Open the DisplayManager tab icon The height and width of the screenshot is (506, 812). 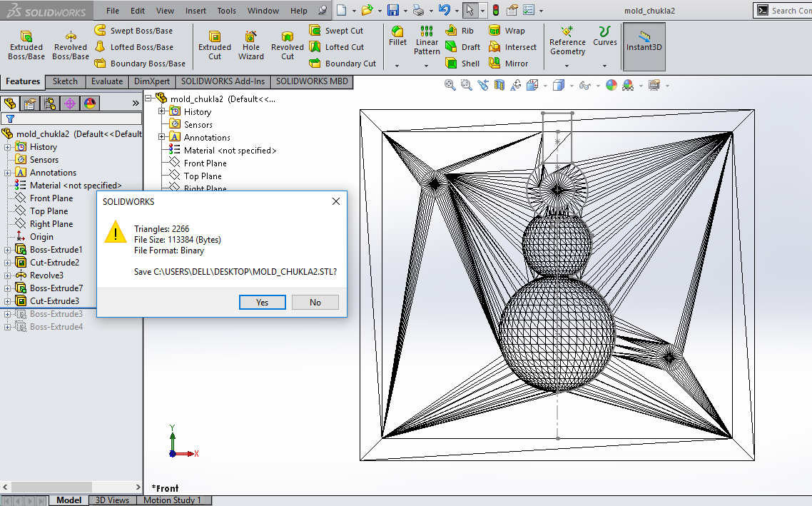[x=90, y=103]
